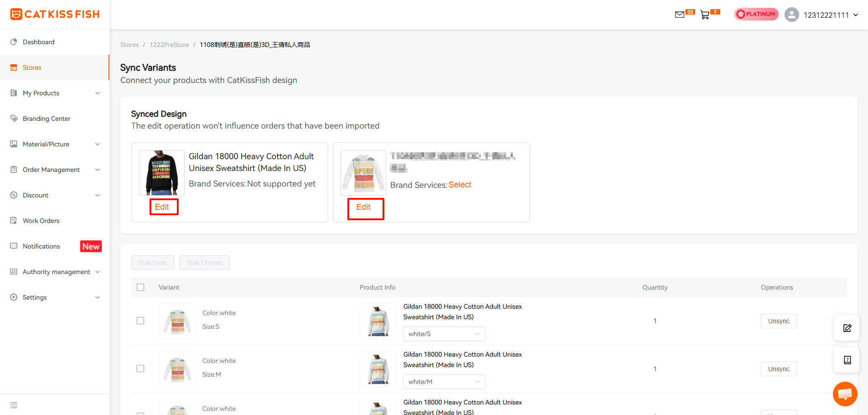Open the floating help document icon

point(847,360)
